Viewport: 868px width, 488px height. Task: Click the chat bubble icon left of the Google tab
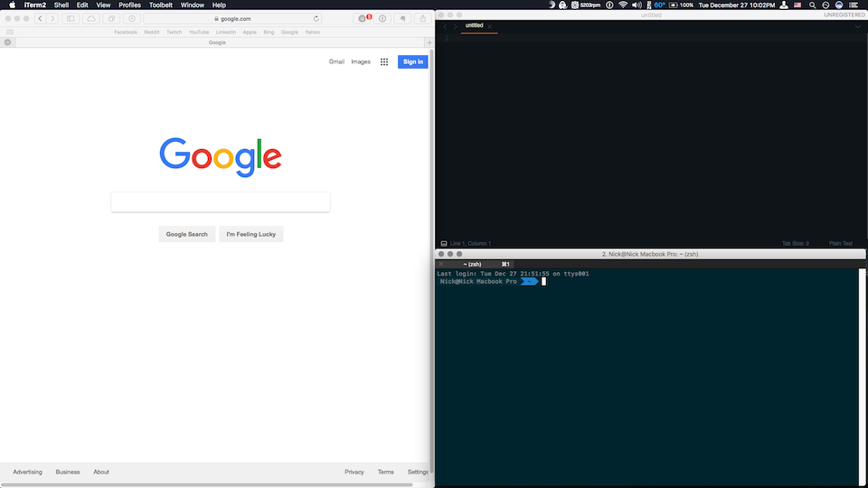pyautogui.click(x=8, y=42)
